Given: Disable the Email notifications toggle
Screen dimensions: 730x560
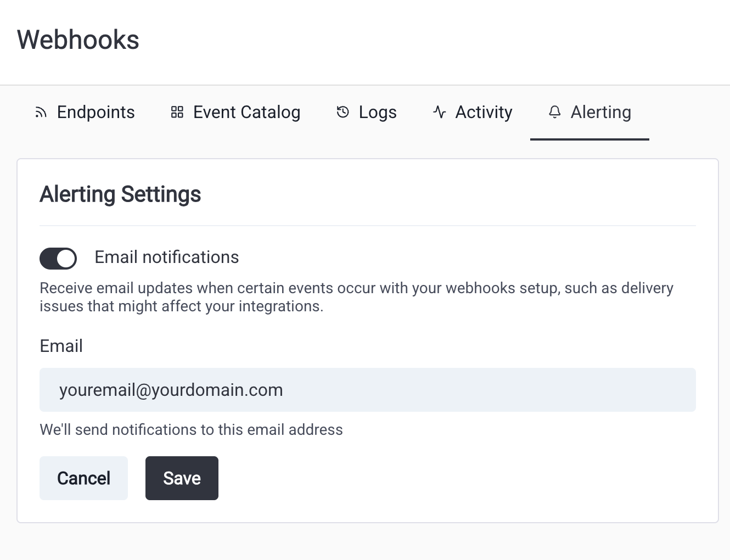Looking at the screenshot, I should [x=58, y=258].
